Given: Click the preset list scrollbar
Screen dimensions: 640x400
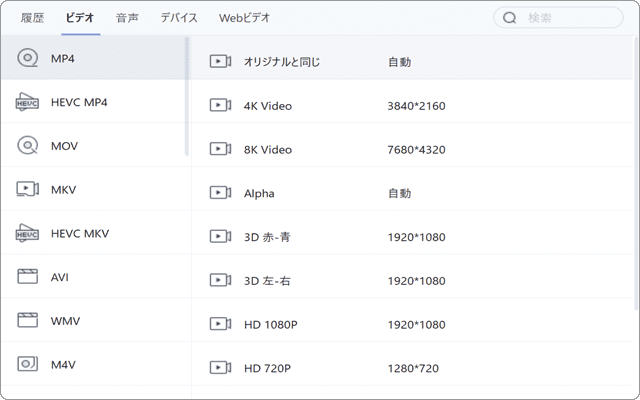Looking at the screenshot, I should [636, 173].
